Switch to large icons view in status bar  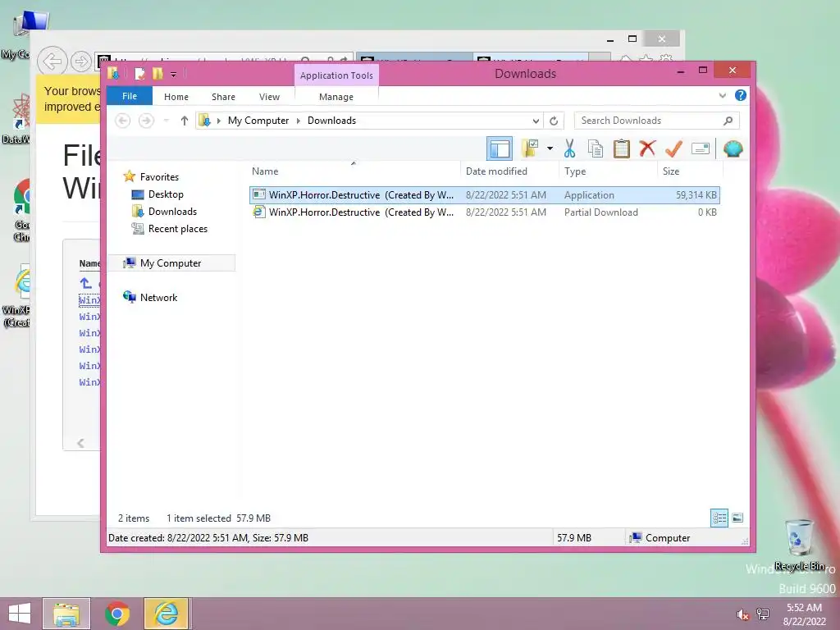737,518
